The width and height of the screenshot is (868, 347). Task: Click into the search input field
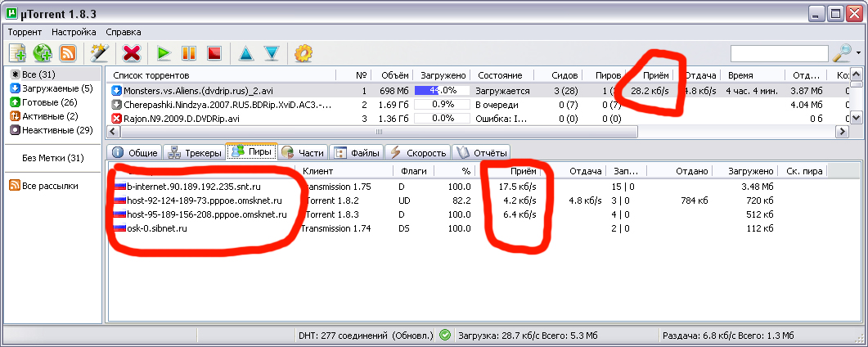tap(780, 54)
